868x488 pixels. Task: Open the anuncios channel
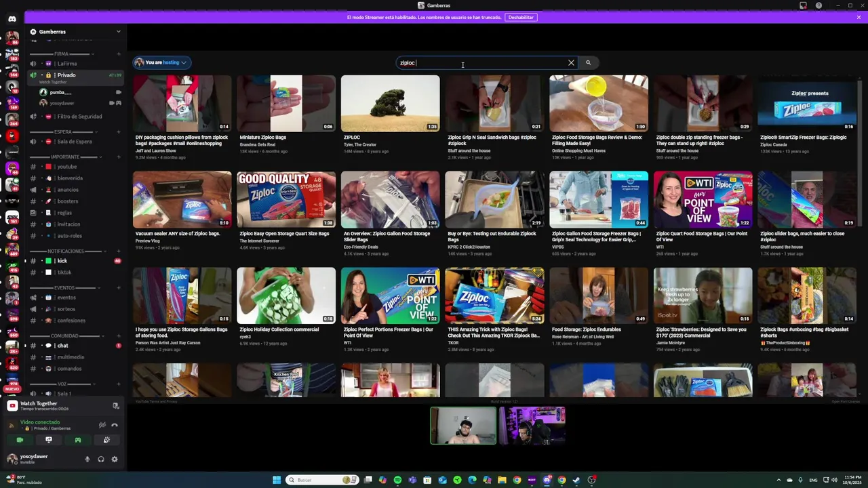tap(75, 190)
